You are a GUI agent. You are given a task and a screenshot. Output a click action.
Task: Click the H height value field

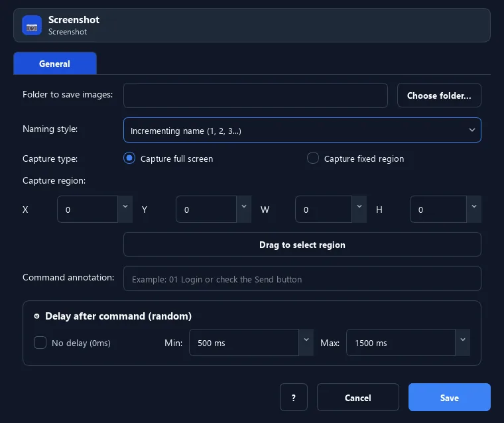438,210
